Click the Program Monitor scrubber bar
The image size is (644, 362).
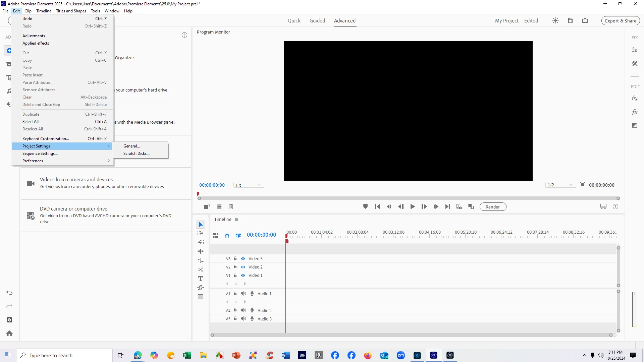click(408, 198)
